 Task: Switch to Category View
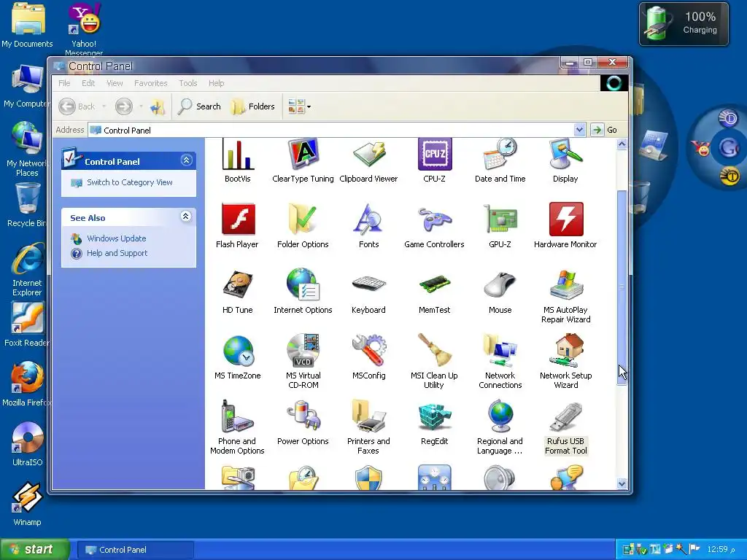pyautogui.click(x=130, y=182)
